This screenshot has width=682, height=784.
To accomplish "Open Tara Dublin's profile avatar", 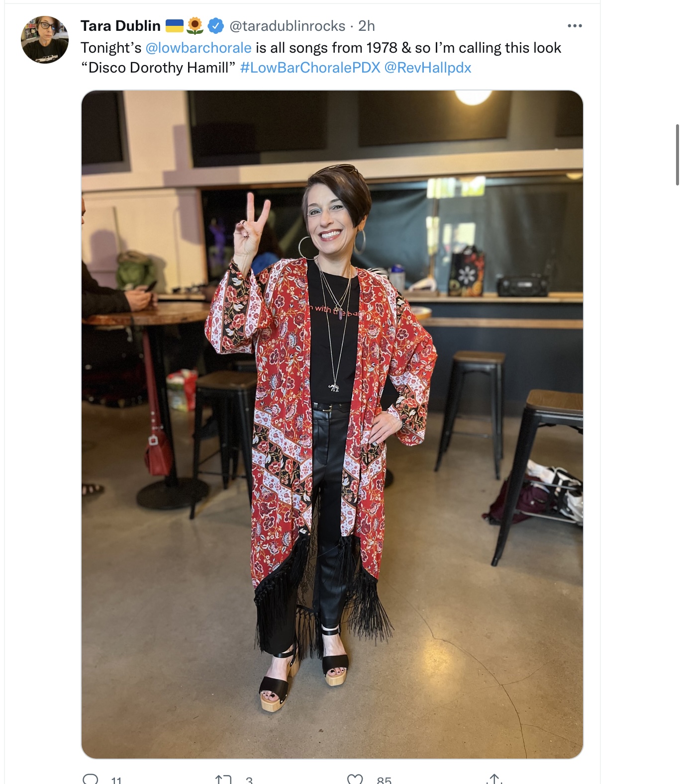I will point(45,39).
